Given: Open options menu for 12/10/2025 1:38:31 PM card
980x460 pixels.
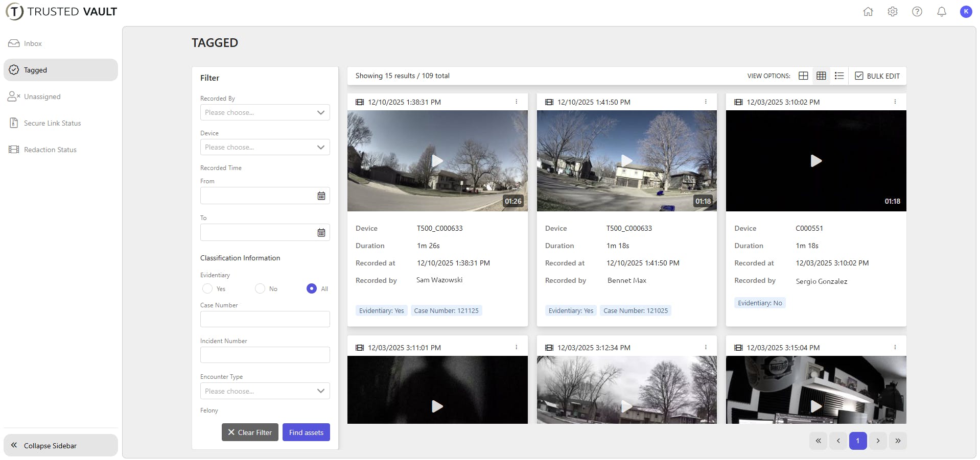Looking at the screenshot, I should 517,102.
